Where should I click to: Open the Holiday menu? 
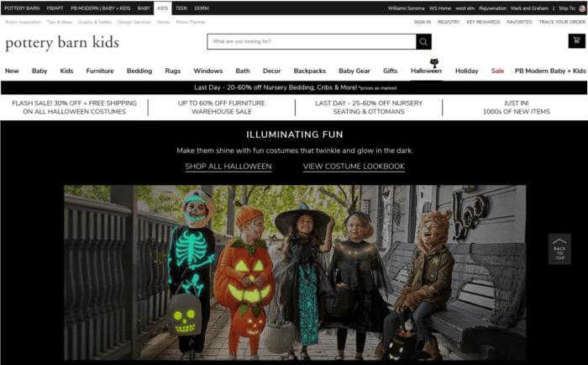[467, 71]
